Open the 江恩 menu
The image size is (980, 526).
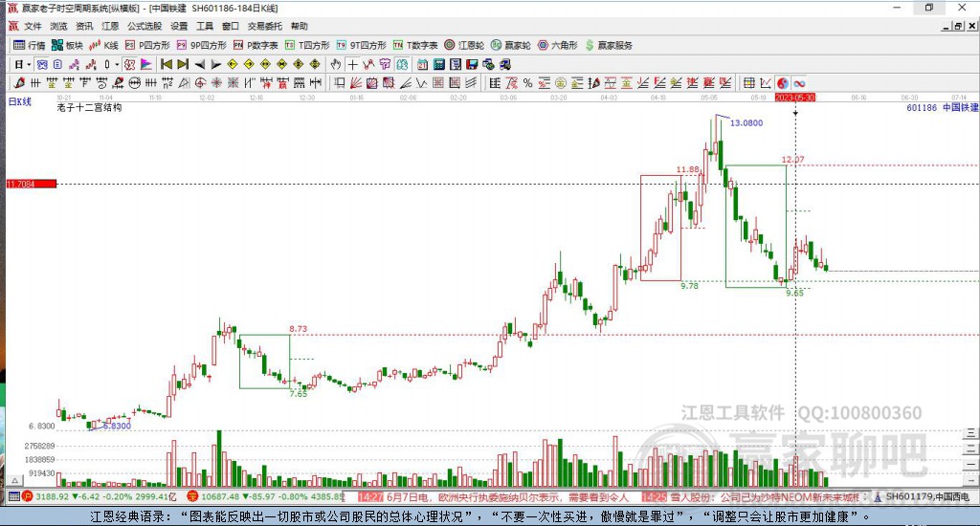(x=111, y=26)
